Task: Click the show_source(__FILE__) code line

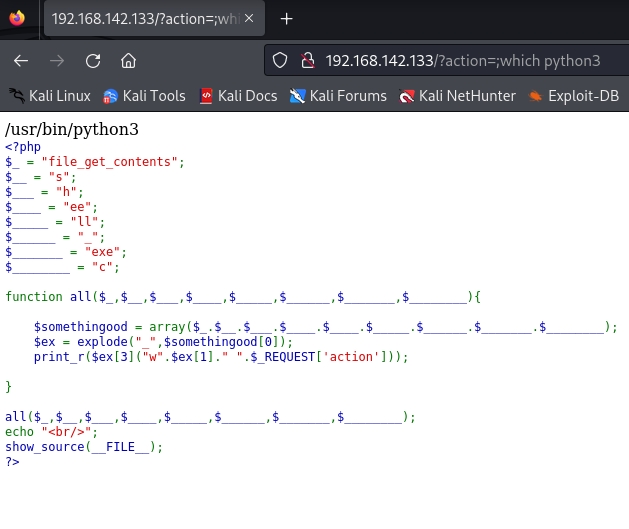Action: [83, 447]
